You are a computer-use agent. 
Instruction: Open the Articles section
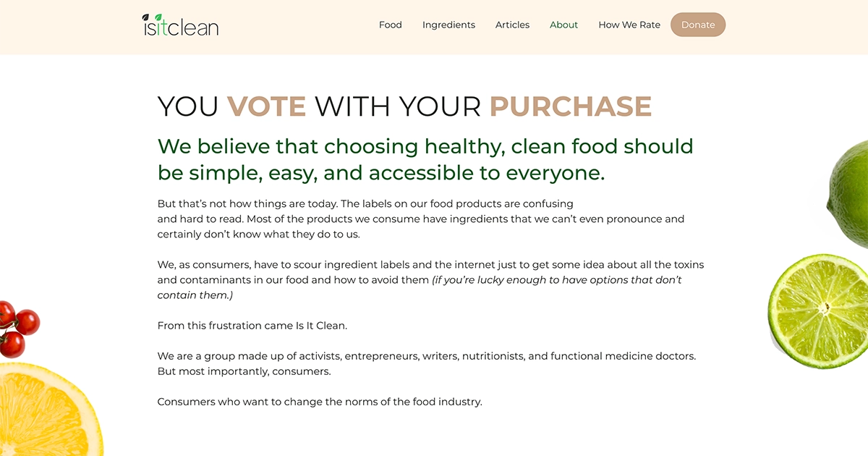[512, 25]
